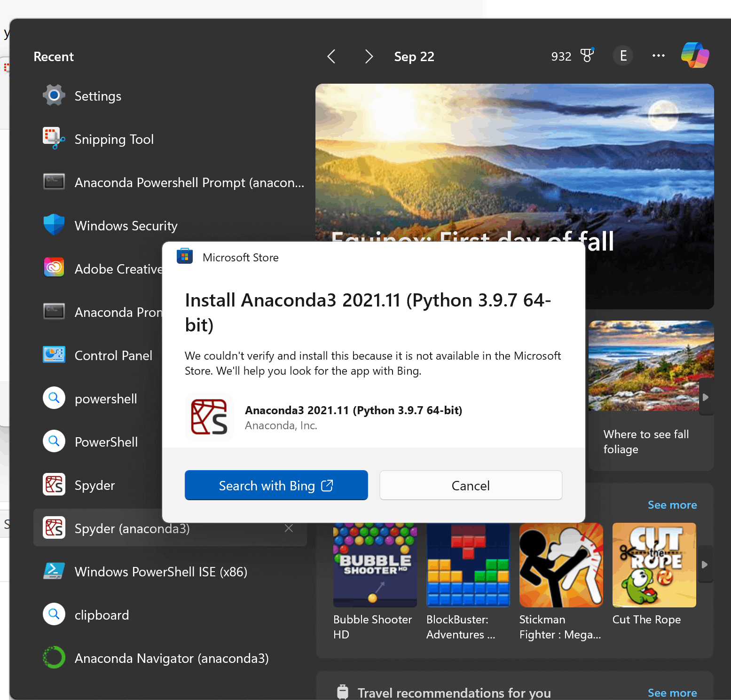Click the Anaconda3 app icon in dialog
731x700 pixels.
click(209, 417)
